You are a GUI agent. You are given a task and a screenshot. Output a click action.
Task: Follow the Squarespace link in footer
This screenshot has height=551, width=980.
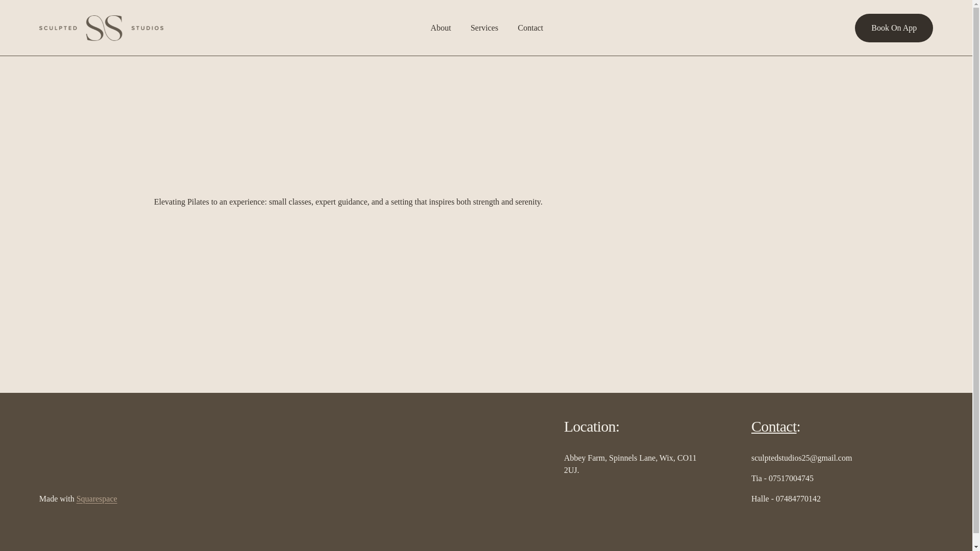(x=96, y=499)
